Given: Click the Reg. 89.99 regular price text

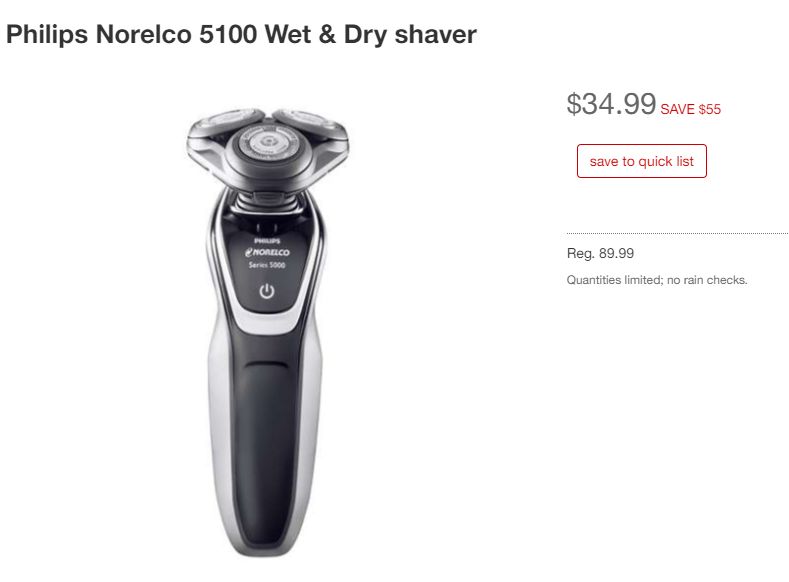Looking at the screenshot, I should pos(600,253).
